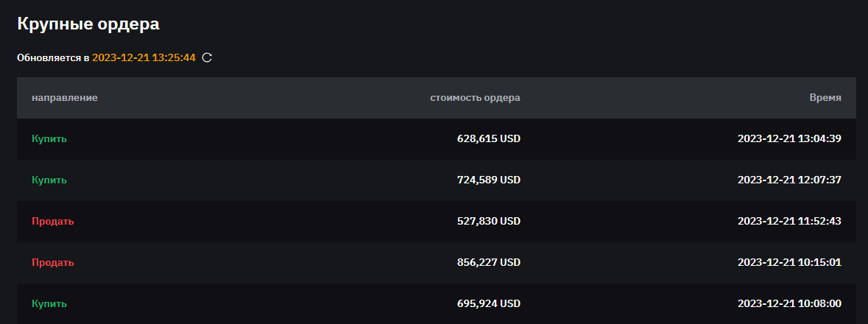The image size is (868, 324).
Task: Click the "направление" column header
Action: tap(65, 97)
